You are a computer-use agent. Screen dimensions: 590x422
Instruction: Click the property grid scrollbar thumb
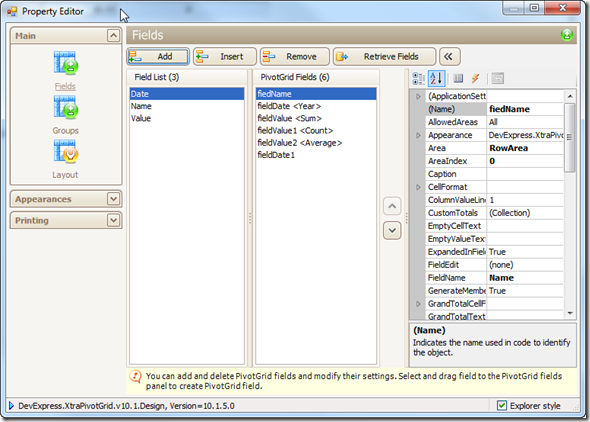[x=570, y=137]
